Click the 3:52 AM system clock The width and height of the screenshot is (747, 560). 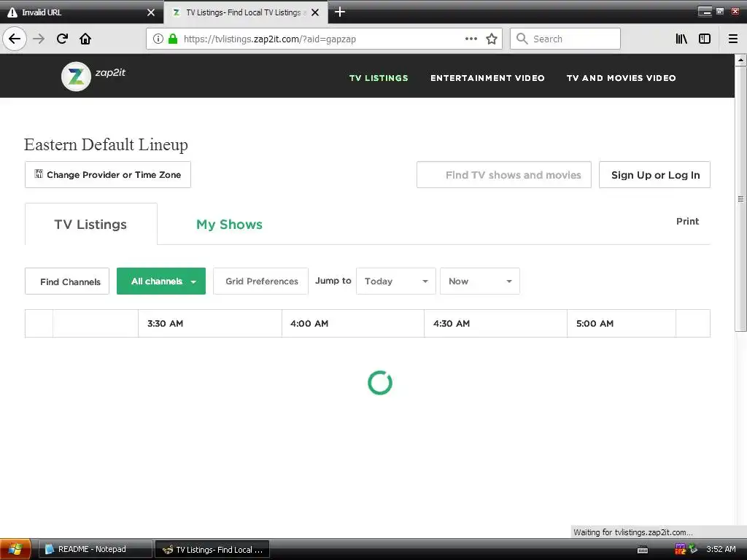721,549
